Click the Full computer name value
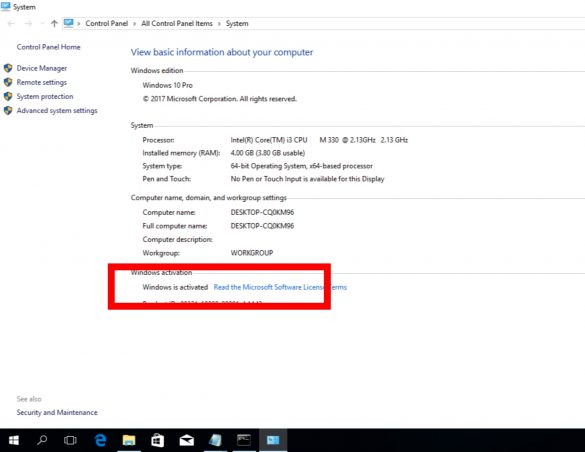This screenshot has width=585, height=452. [262, 226]
